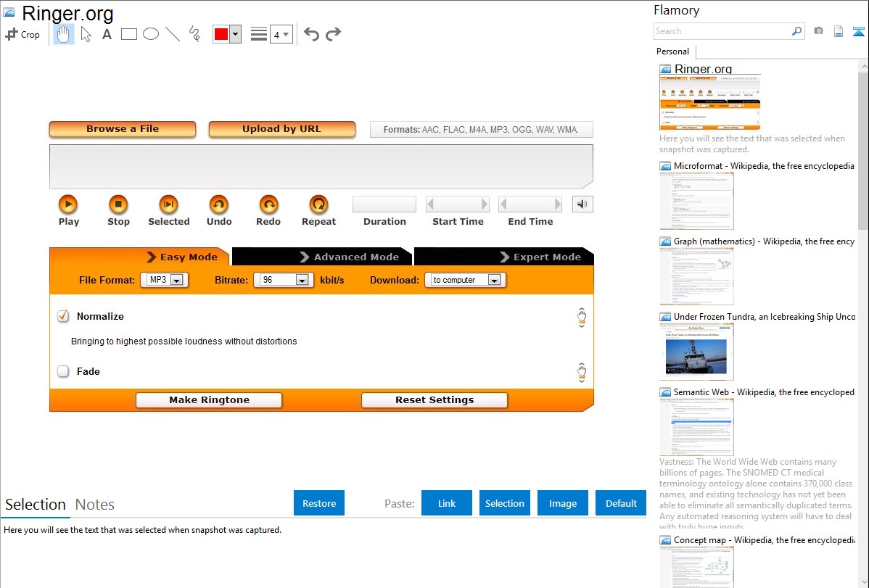Image resolution: width=869 pixels, height=588 pixels.
Task: Click Upload by URL button
Action: click(x=281, y=128)
